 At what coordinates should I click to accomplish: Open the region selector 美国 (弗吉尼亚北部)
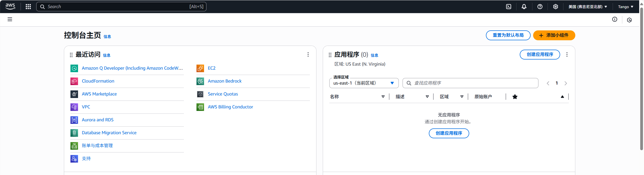tap(588, 7)
